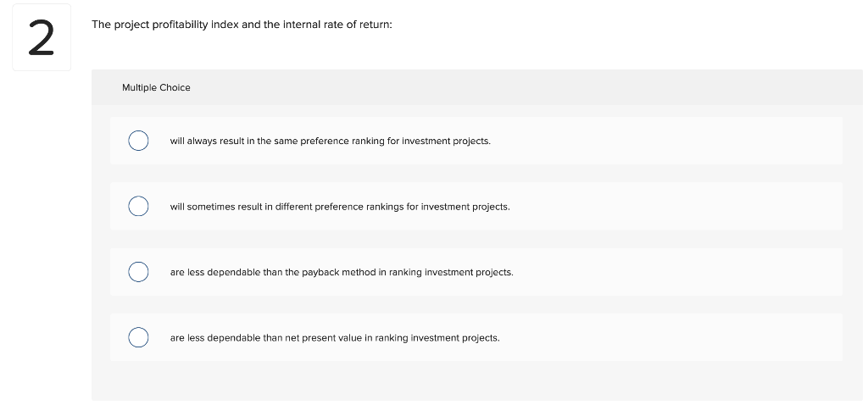The image size is (868, 416).
Task: Click blank space in the third answer card
Action: [x=678, y=272]
